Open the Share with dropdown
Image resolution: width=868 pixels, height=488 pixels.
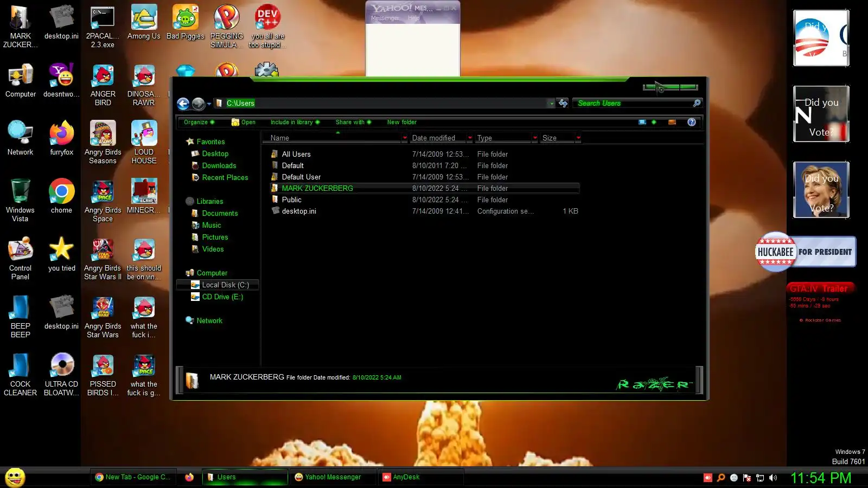coord(353,122)
